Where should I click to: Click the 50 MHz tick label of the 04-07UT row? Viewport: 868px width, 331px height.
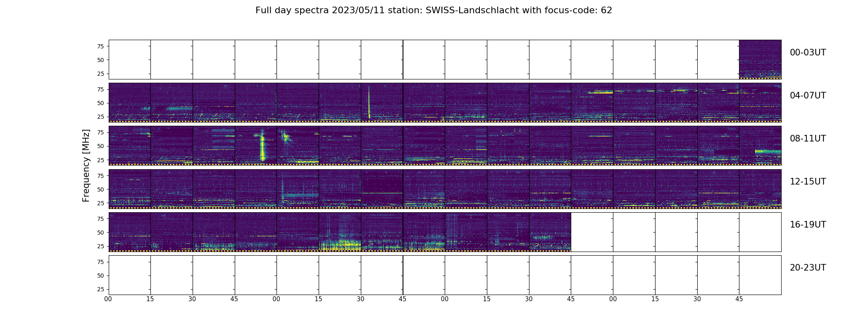click(100, 103)
